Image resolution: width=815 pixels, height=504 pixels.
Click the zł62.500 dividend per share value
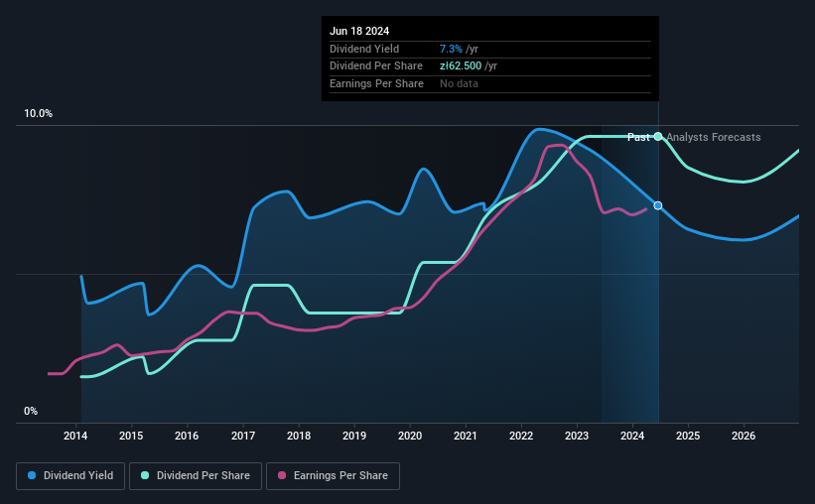point(461,66)
